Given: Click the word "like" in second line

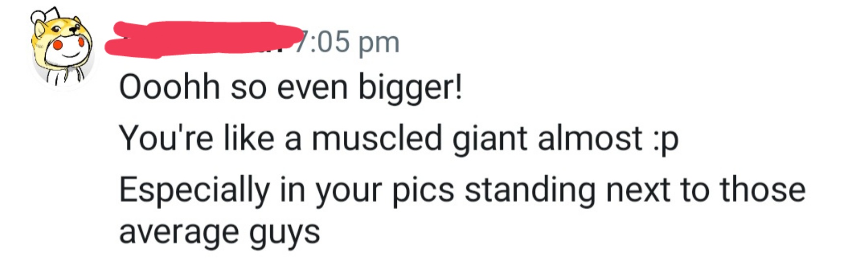Looking at the screenshot, I should pyautogui.click(x=249, y=138).
